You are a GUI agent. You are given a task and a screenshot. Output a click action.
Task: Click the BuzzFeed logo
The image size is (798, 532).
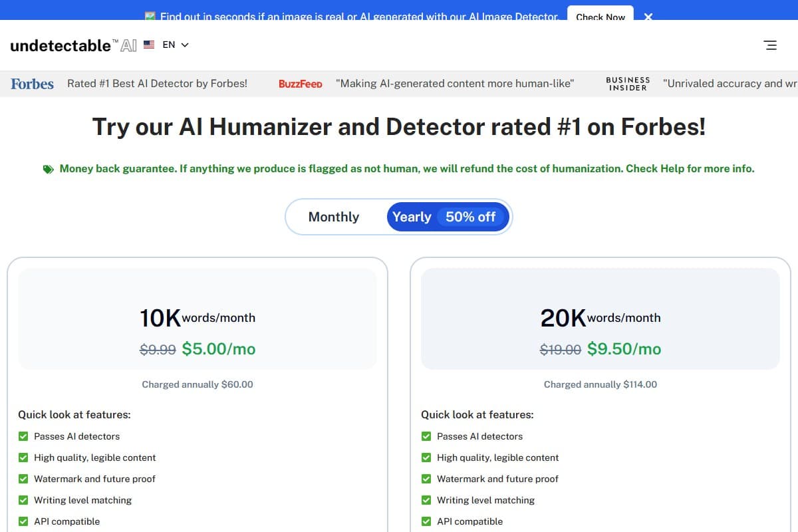coord(301,84)
